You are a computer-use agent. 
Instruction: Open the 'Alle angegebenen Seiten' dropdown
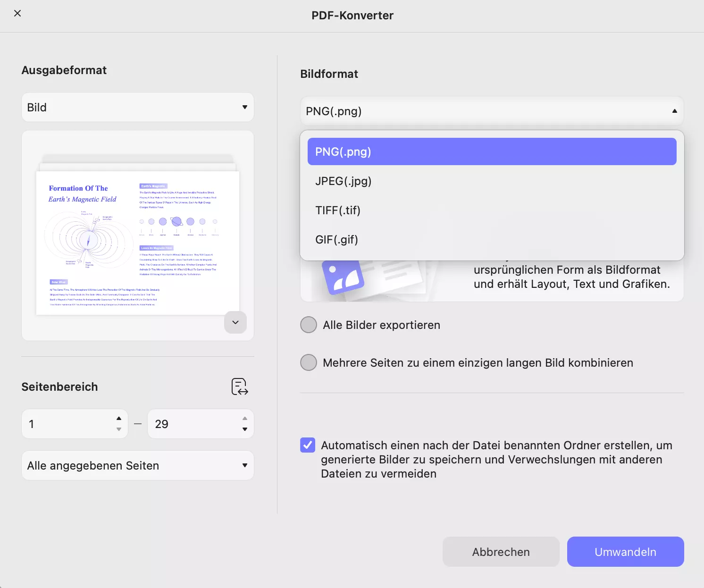[x=137, y=465]
